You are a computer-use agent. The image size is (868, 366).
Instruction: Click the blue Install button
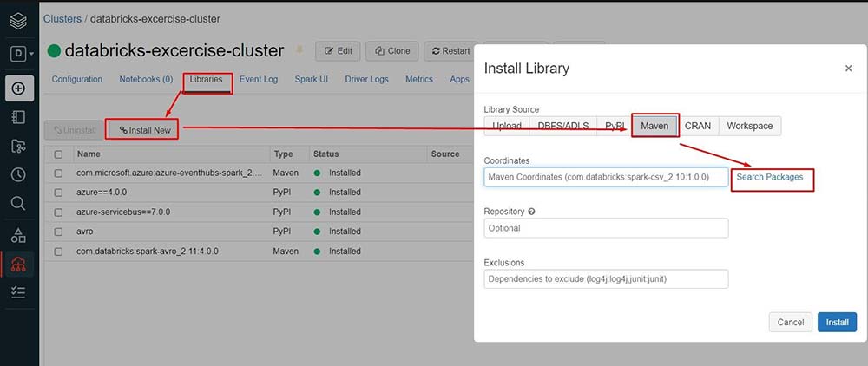coord(837,322)
